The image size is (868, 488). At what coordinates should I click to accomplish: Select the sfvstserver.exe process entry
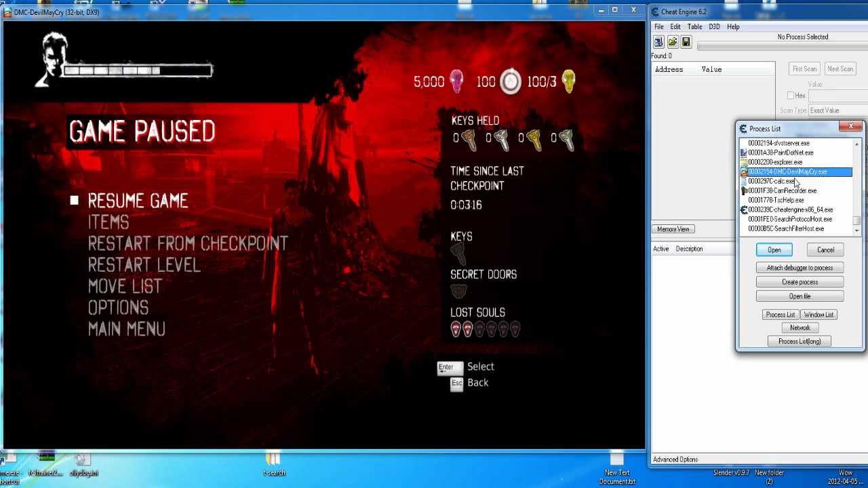click(x=796, y=143)
